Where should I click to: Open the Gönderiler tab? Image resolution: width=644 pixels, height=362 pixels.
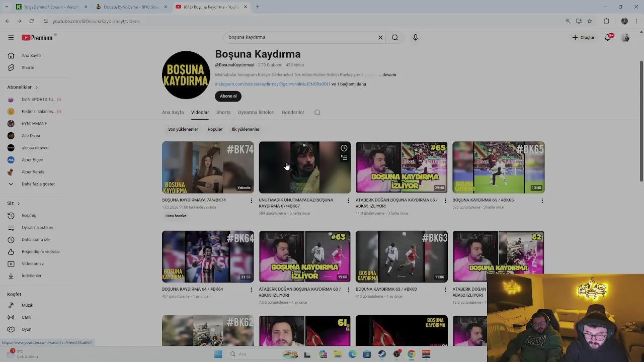coord(293,112)
